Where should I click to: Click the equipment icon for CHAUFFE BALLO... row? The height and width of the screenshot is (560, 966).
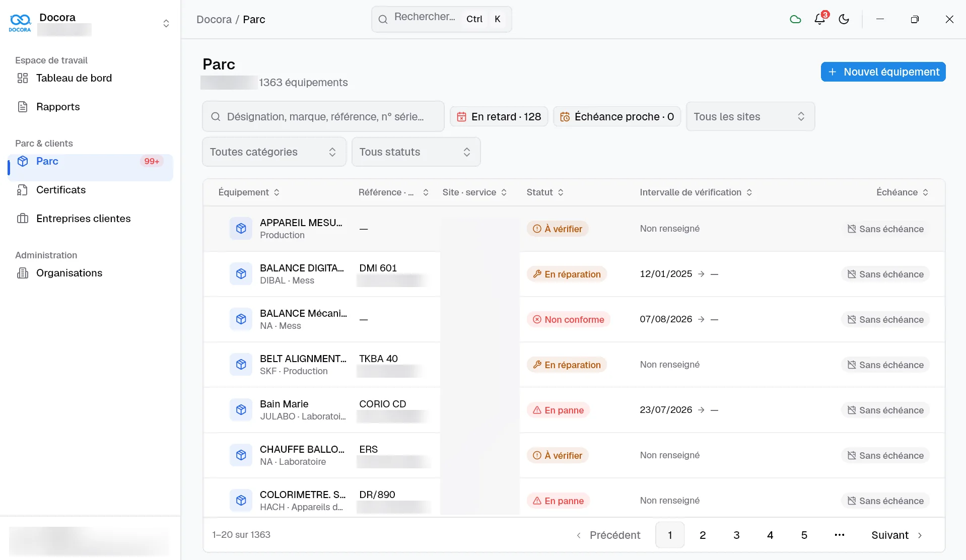[x=241, y=455]
